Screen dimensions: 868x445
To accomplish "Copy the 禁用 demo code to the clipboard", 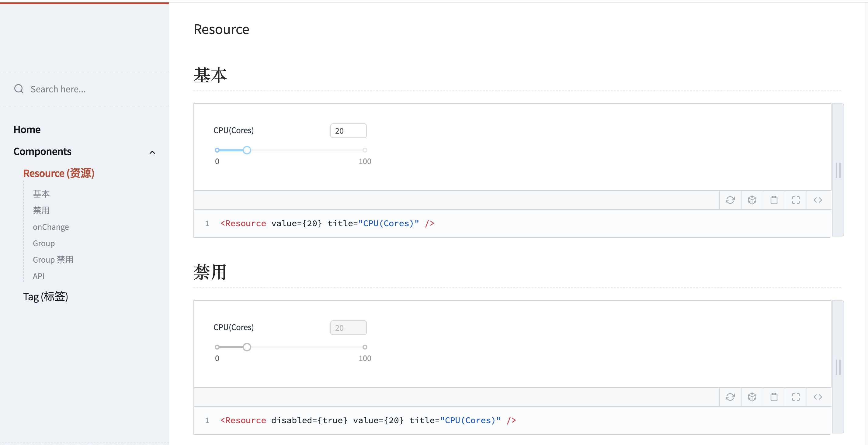I will click(x=774, y=397).
